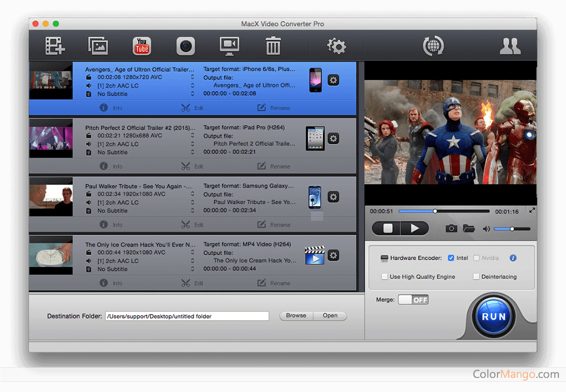Screen dimensions: 566x392
Task: Select the Ice Cream Hack thumbnail
Action: coord(51,255)
